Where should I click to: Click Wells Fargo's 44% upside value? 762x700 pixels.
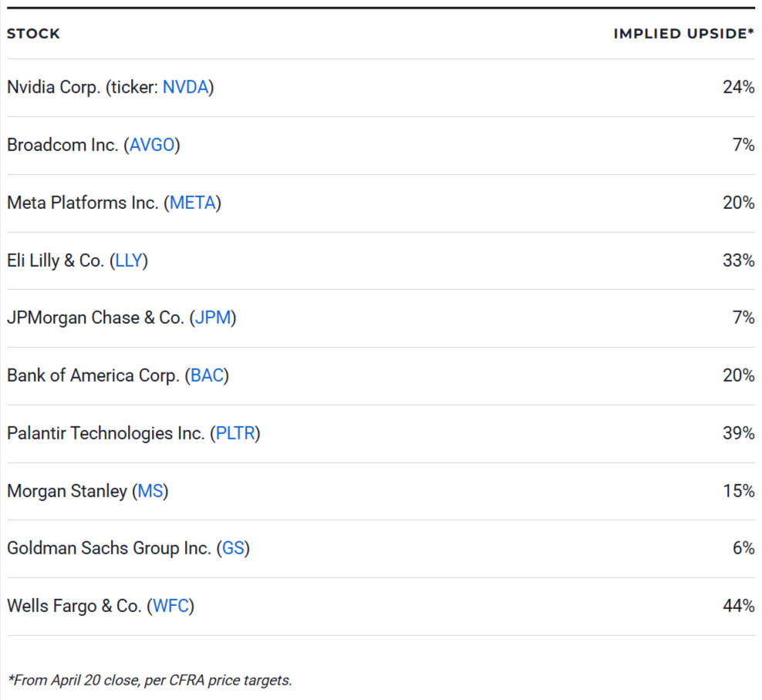click(x=738, y=606)
